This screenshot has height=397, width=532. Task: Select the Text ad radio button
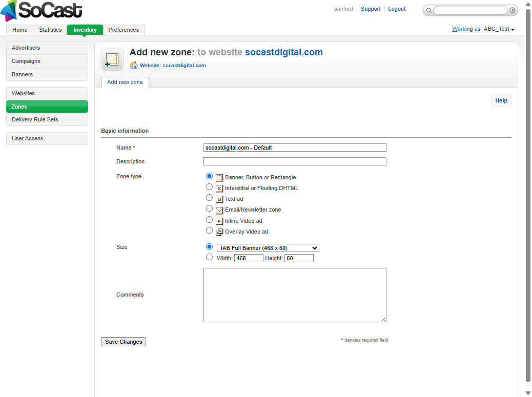coord(209,198)
